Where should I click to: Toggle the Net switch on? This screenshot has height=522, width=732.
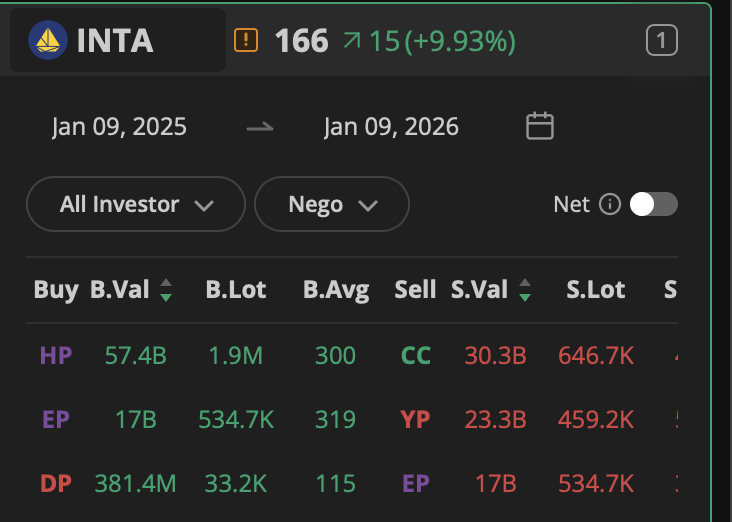654,204
